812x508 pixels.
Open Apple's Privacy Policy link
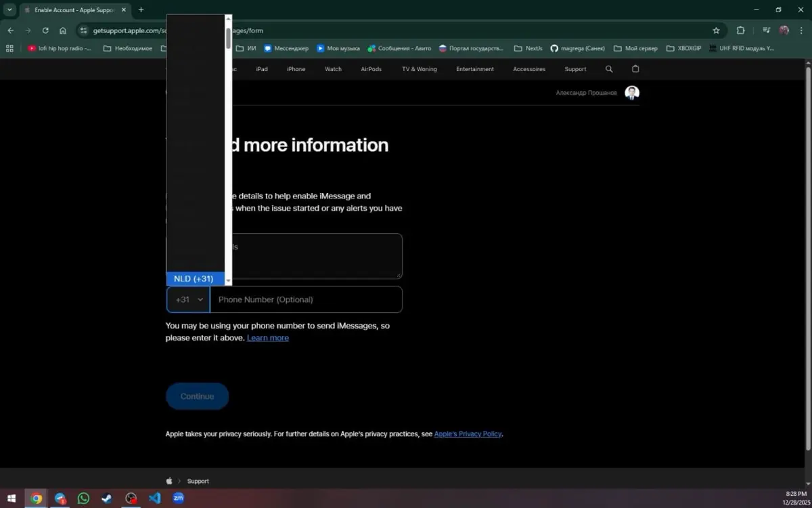click(x=468, y=434)
